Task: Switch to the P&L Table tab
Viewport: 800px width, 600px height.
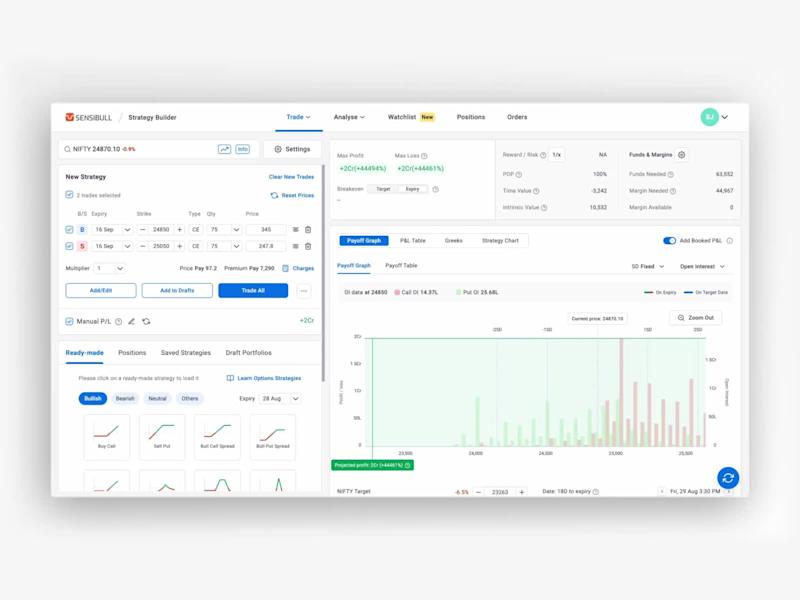Action: coord(413,241)
